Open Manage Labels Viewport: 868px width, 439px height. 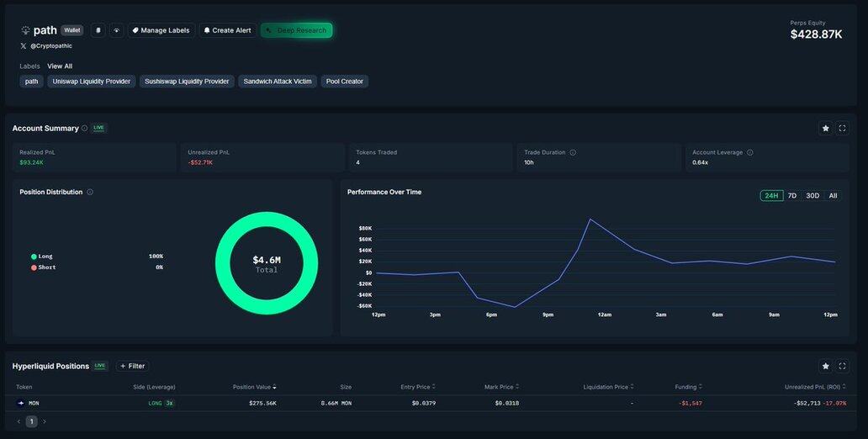[x=161, y=30]
